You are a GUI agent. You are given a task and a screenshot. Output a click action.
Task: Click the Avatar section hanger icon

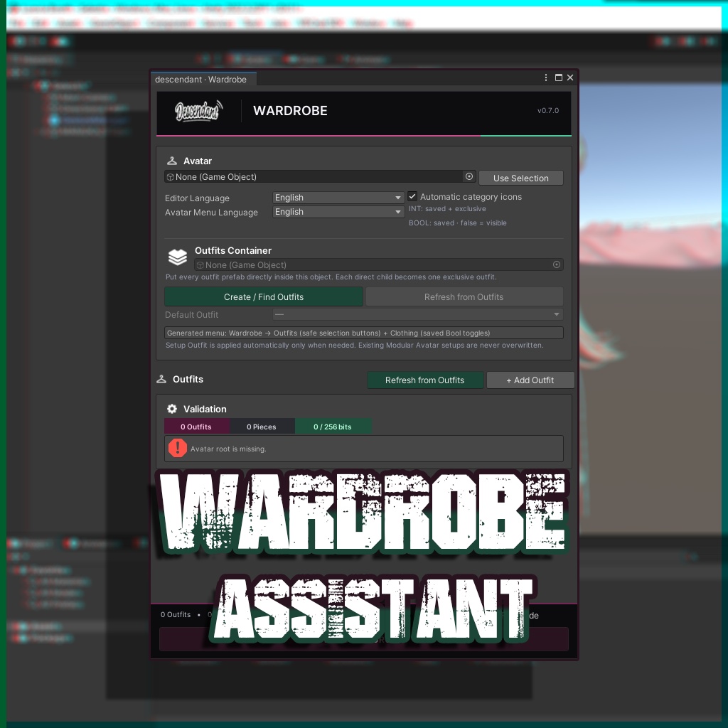172,161
